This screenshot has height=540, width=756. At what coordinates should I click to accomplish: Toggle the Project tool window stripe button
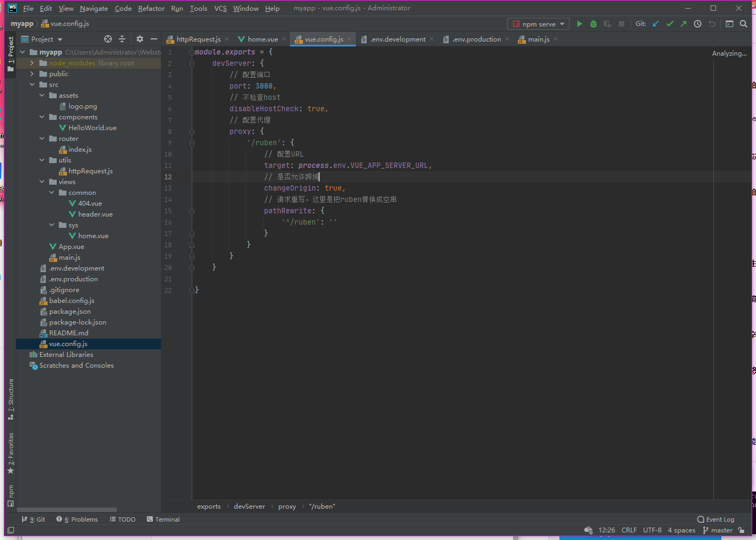(10, 54)
